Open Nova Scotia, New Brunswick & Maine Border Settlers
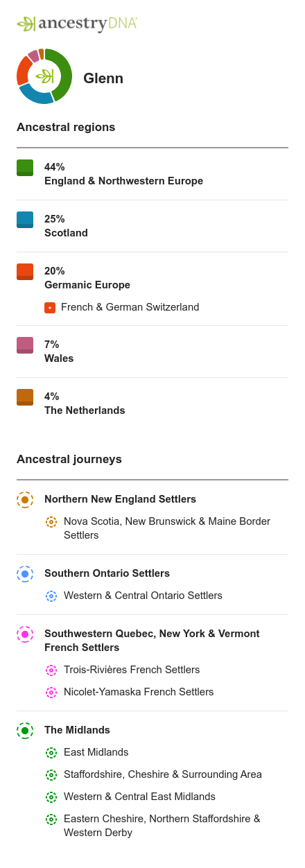This screenshot has height=868, width=305. 167,528
